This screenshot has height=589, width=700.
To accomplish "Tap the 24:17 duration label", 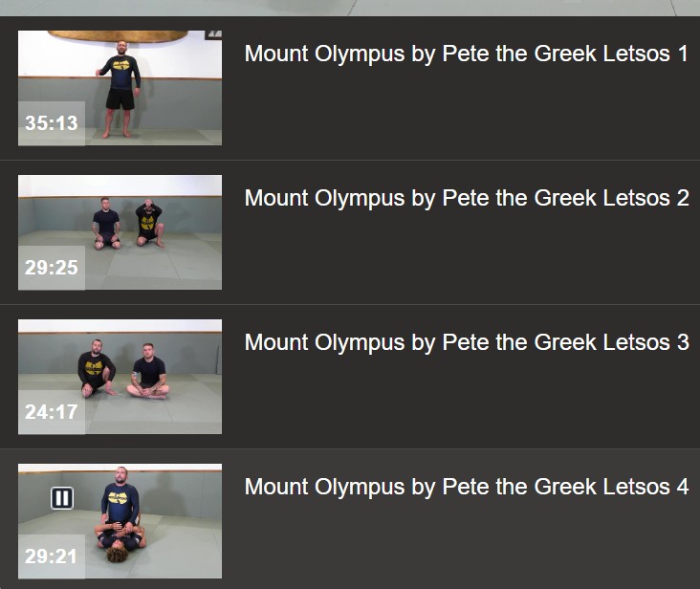I will (x=52, y=412).
